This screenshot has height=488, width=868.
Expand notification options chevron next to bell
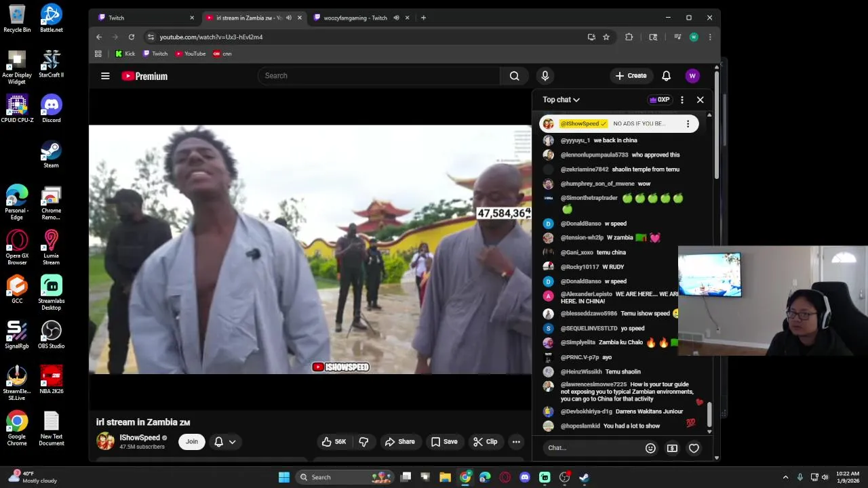[232, 442]
